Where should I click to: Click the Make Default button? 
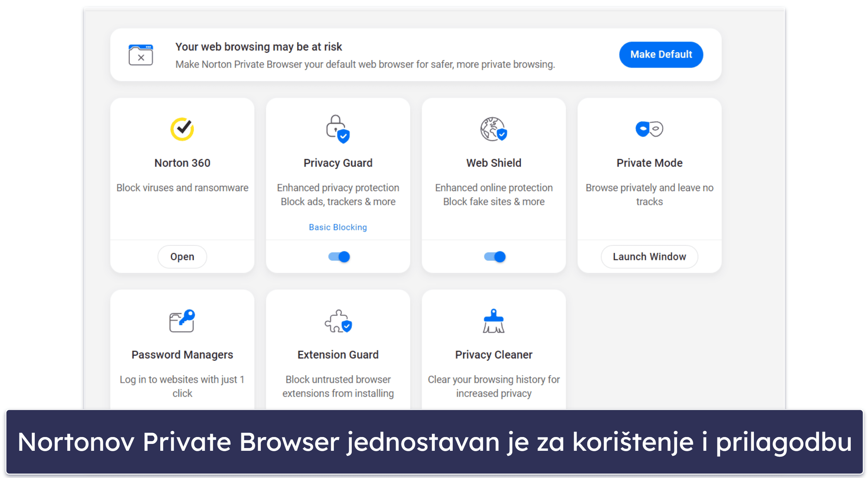click(661, 54)
